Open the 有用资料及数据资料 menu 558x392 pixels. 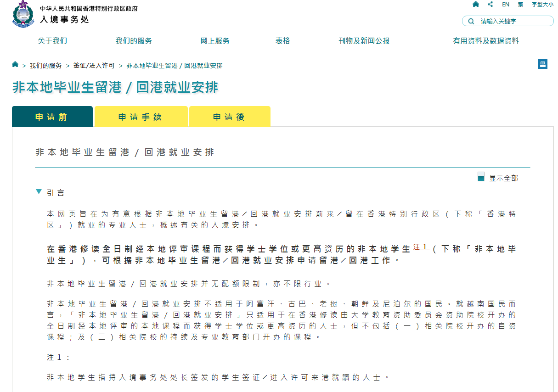tap(485, 41)
